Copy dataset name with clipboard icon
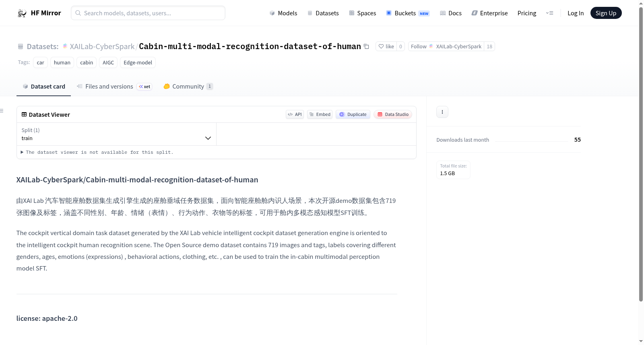This screenshot has width=644, height=345. point(366,46)
